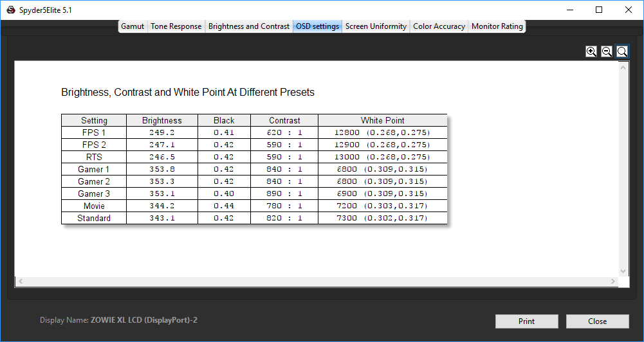This screenshot has height=342, width=644.
Task: Show the Monitor Rating tab
Action: click(x=497, y=26)
